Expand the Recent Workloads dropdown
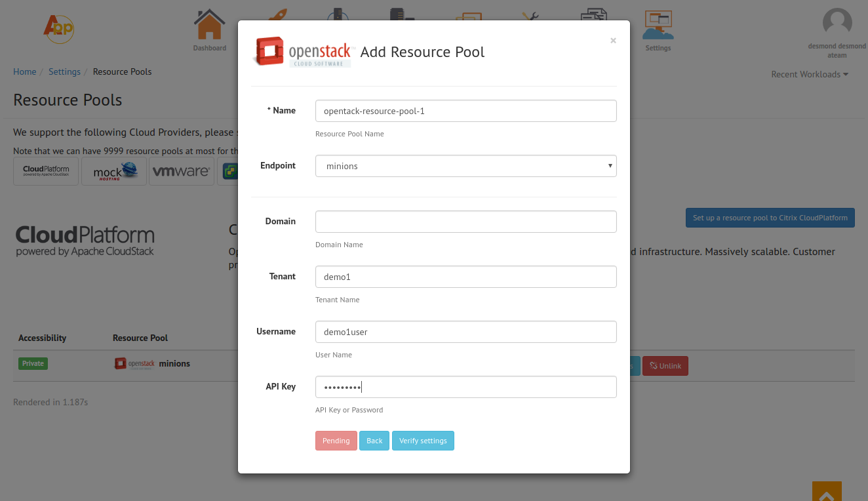Image resolution: width=868 pixels, height=501 pixels. tap(810, 74)
